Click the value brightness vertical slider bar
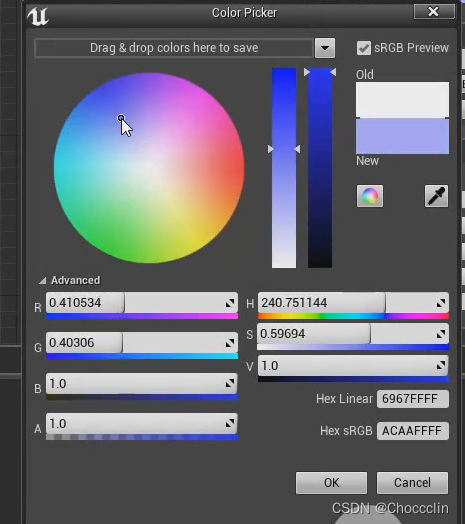The image size is (465, 524). point(320,168)
